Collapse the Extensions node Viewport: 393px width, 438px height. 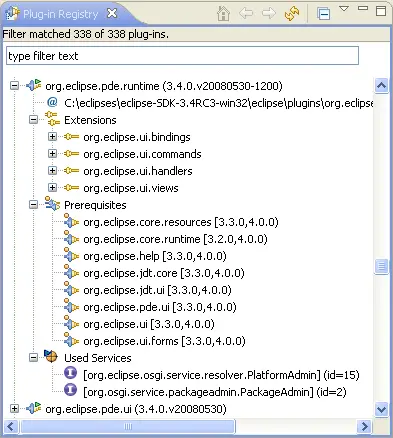(x=33, y=120)
